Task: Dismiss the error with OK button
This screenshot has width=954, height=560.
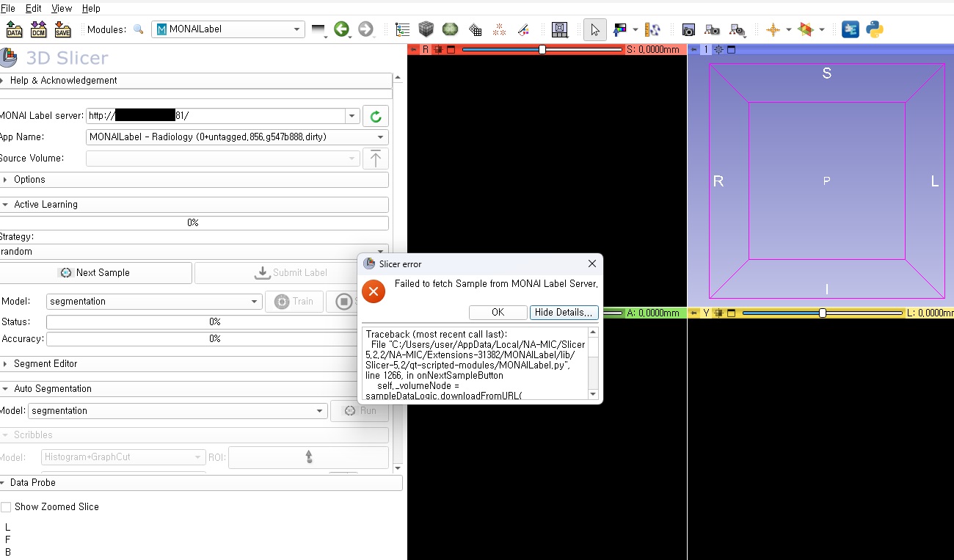Action: point(498,312)
